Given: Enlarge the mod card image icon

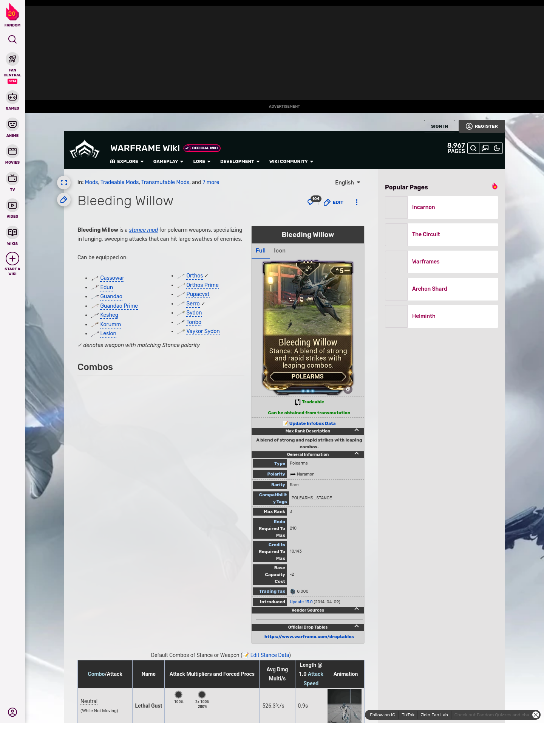Looking at the screenshot, I should pos(348,389).
